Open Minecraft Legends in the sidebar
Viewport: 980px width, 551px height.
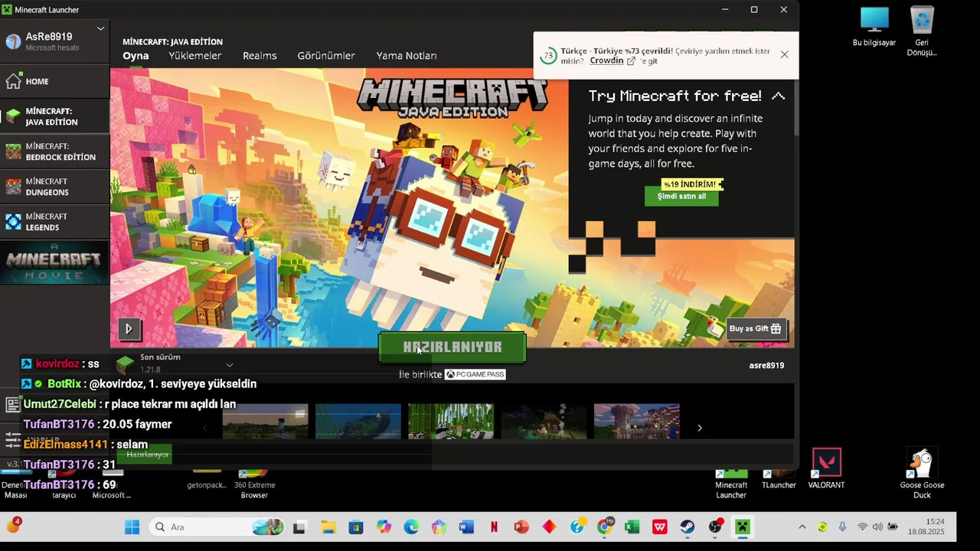54,222
